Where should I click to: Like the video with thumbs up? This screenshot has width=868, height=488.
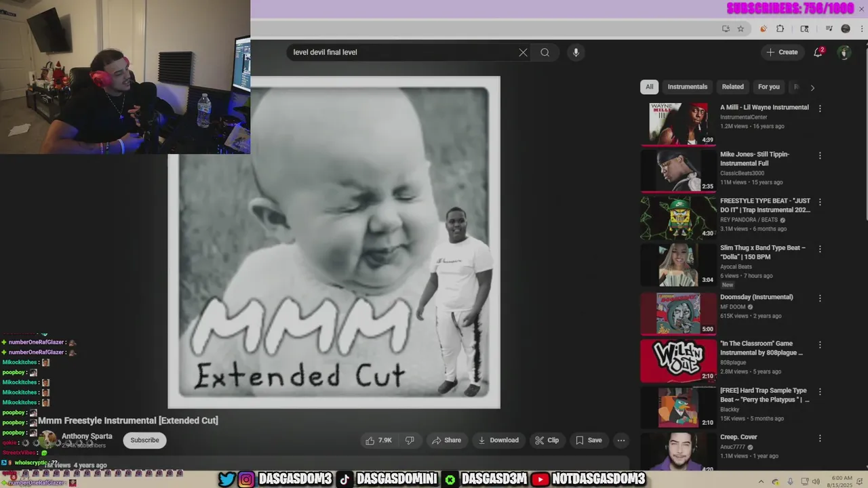point(379,440)
